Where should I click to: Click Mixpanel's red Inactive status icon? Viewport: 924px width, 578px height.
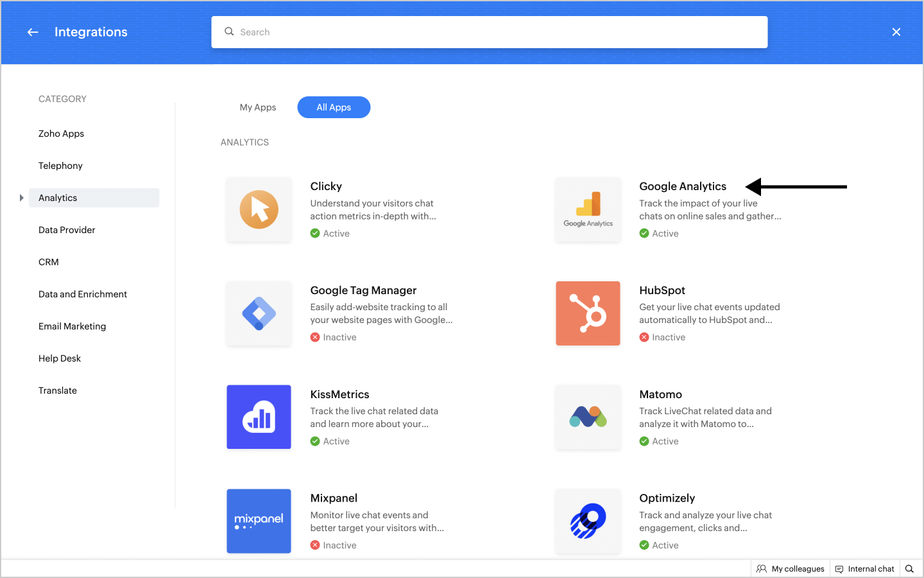315,545
